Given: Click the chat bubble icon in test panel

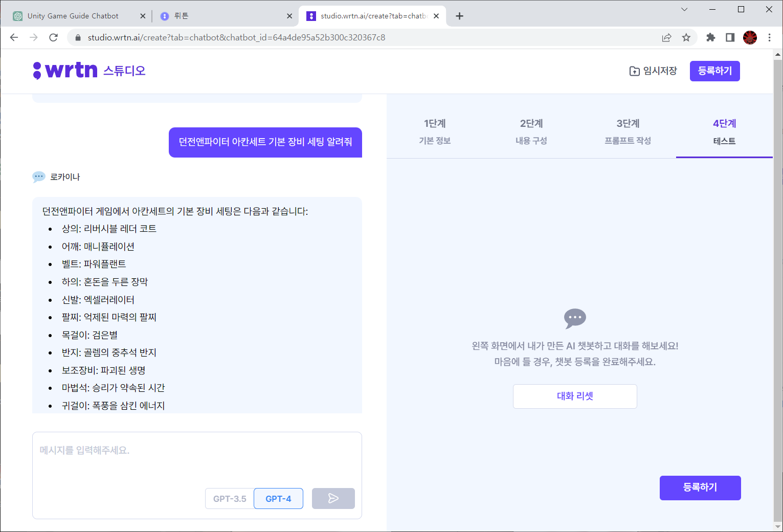Looking at the screenshot, I should coord(575,318).
